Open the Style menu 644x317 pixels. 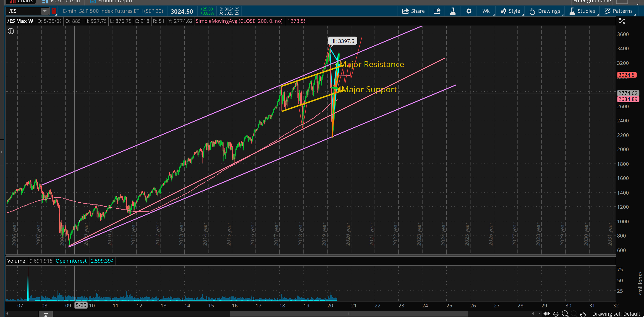click(510, 11)
